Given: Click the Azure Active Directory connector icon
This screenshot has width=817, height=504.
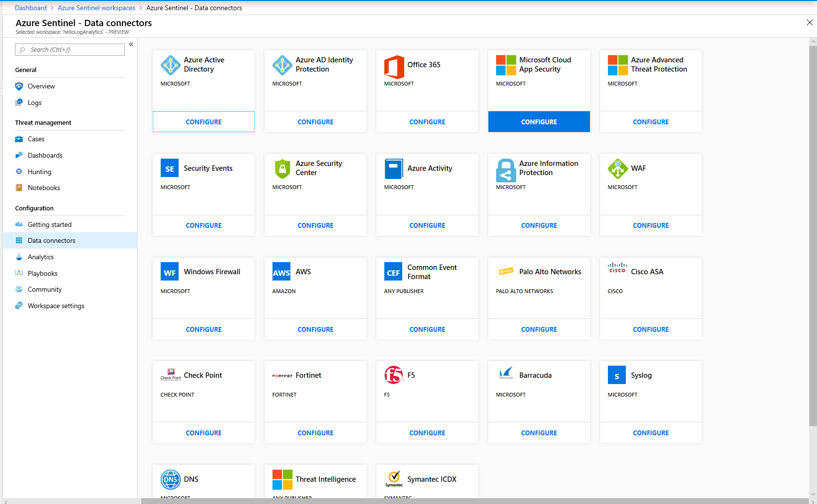Looking at the screenshot, I should click(170, 65).
